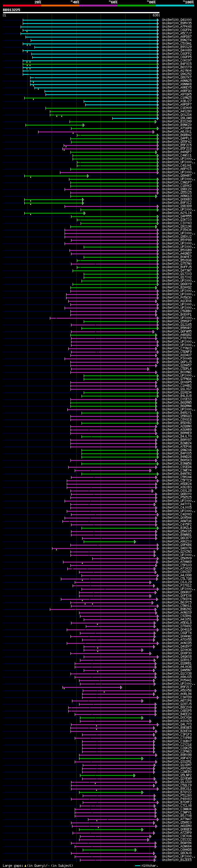
Task: Click the white BB913225 query sequence bar
Action: (x=81, y=13)
